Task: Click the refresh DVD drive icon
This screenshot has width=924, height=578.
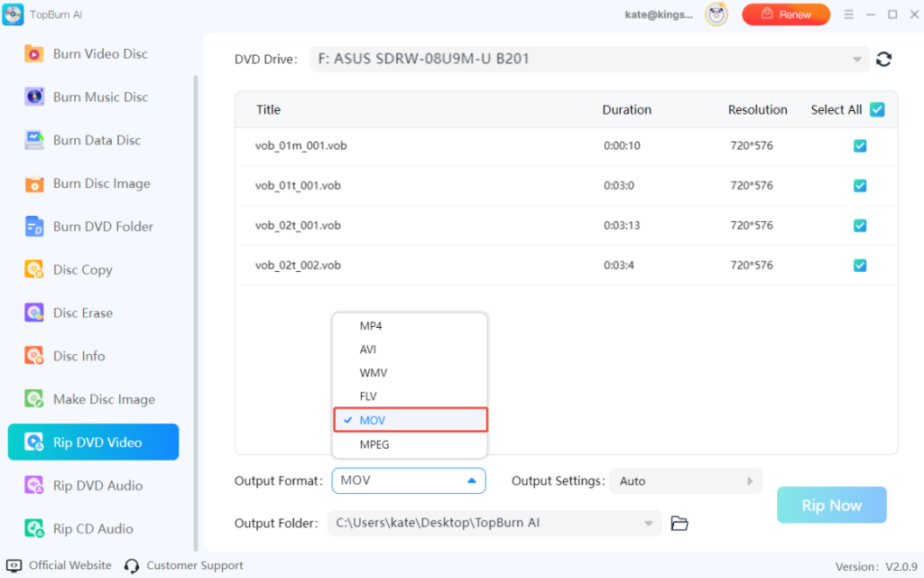Action: (884, 60)
